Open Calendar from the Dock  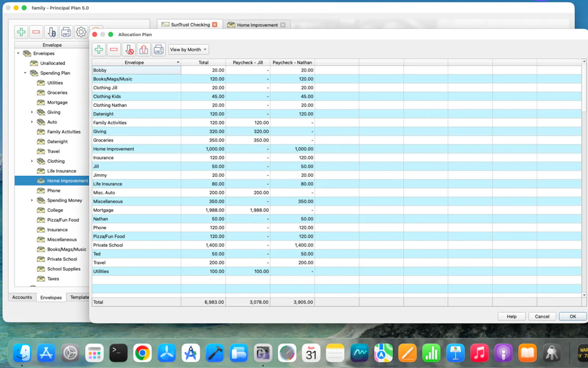(x=311, y=353)
